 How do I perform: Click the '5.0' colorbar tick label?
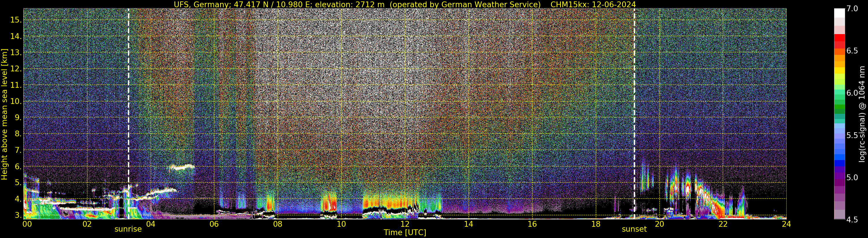click(x=852, y=177)
